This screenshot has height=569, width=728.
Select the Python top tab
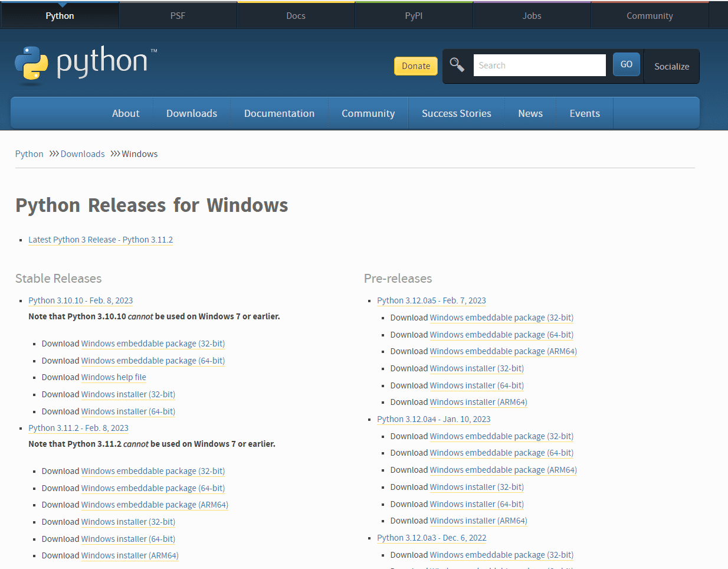(x=60, y=15)
